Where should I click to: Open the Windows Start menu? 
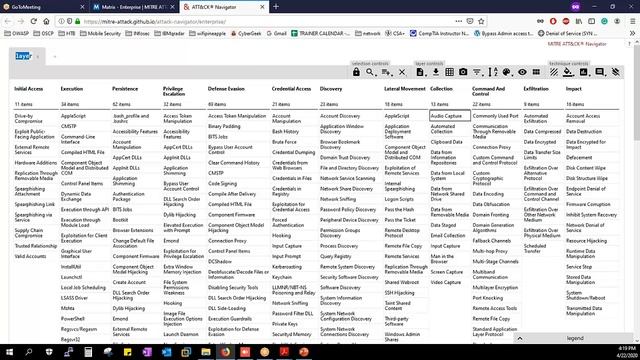tap(9, 352)
